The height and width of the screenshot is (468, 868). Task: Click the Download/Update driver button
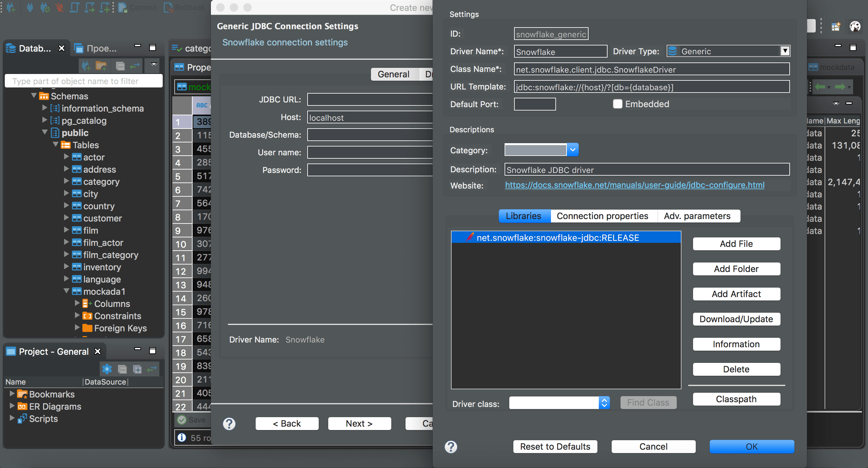(735, 319)
